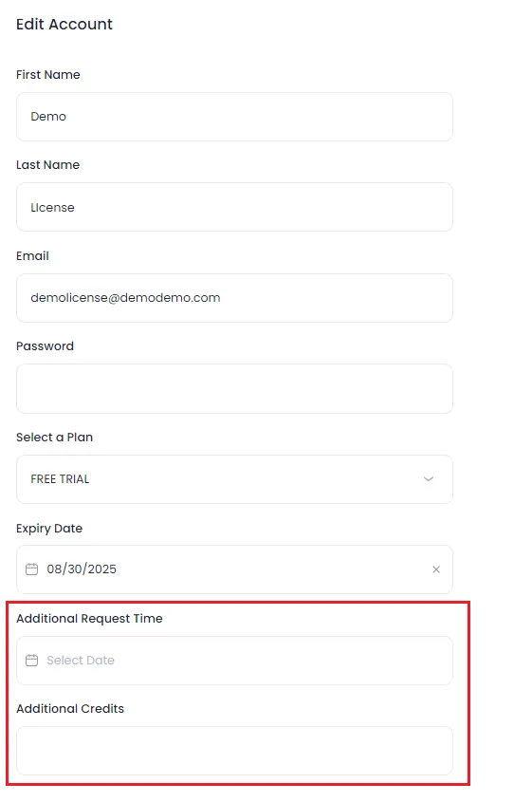Image resolution: width=532 pixels, height=802 pixels.
Task: Open the FREE TRIAL plan selector
Action: 234,479
